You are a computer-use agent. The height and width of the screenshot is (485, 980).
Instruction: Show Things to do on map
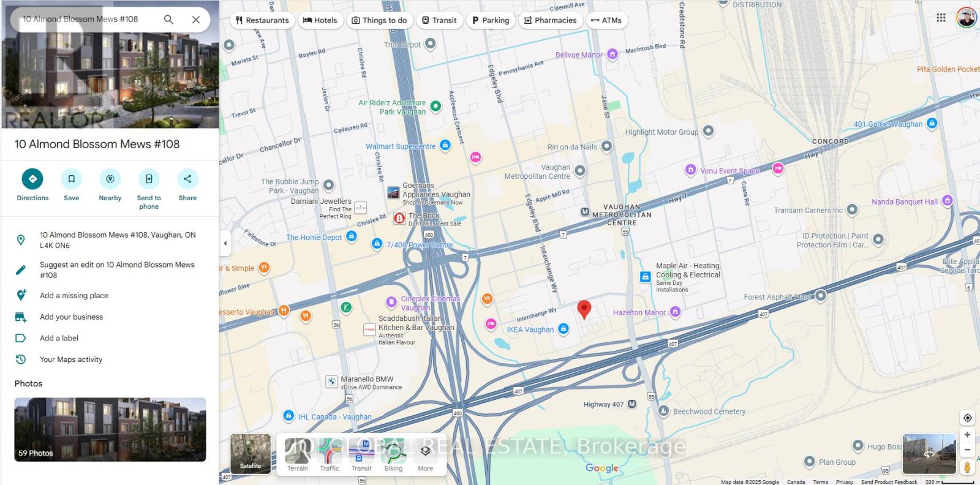click(379, 20)
